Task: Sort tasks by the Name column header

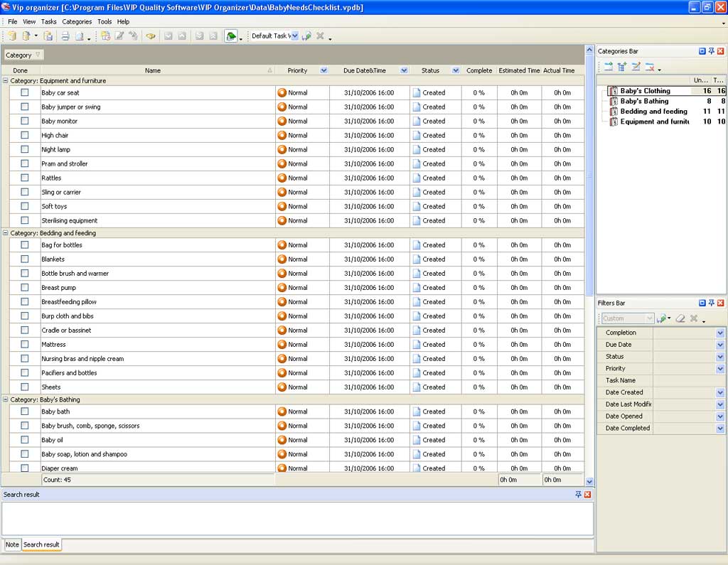Action: tap(153, 70)
